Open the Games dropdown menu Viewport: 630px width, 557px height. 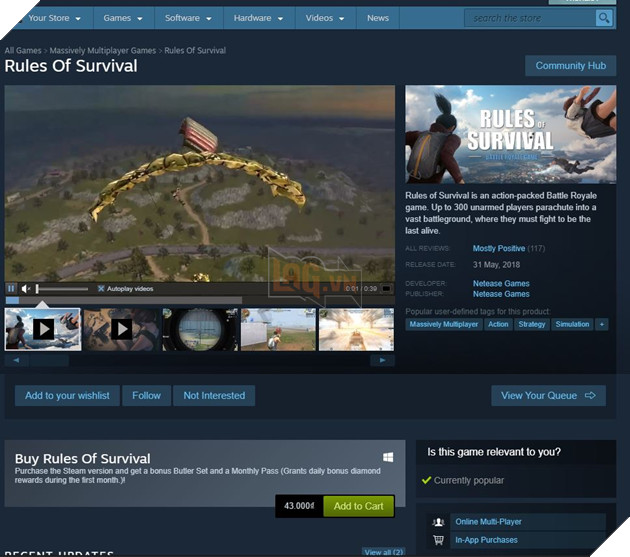(123, 18)
